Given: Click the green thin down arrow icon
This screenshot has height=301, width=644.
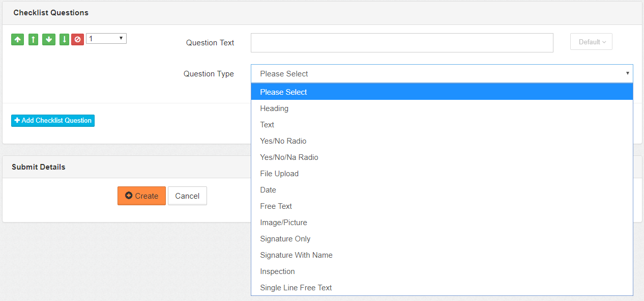Looking at the screenshot, I should 64,39.
